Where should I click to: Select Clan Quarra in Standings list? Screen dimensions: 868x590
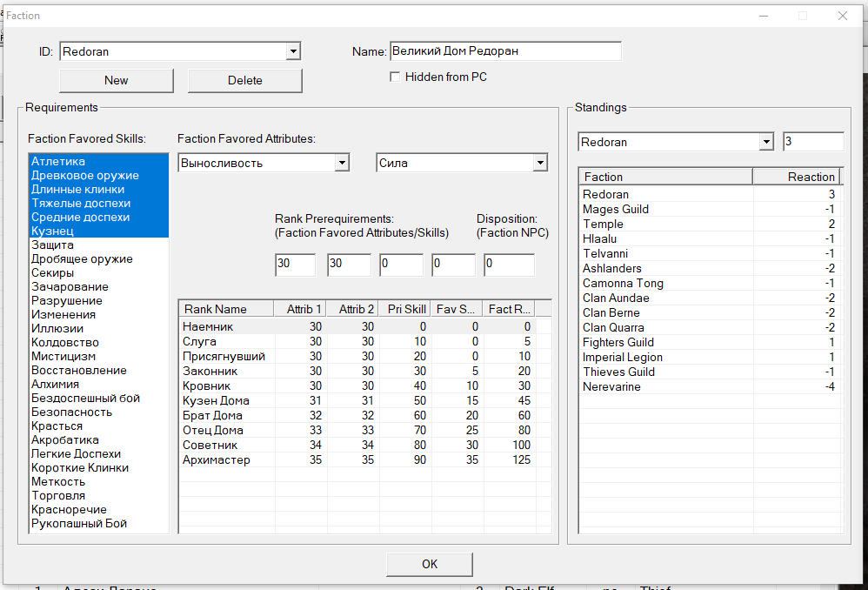tap(710, 327)
